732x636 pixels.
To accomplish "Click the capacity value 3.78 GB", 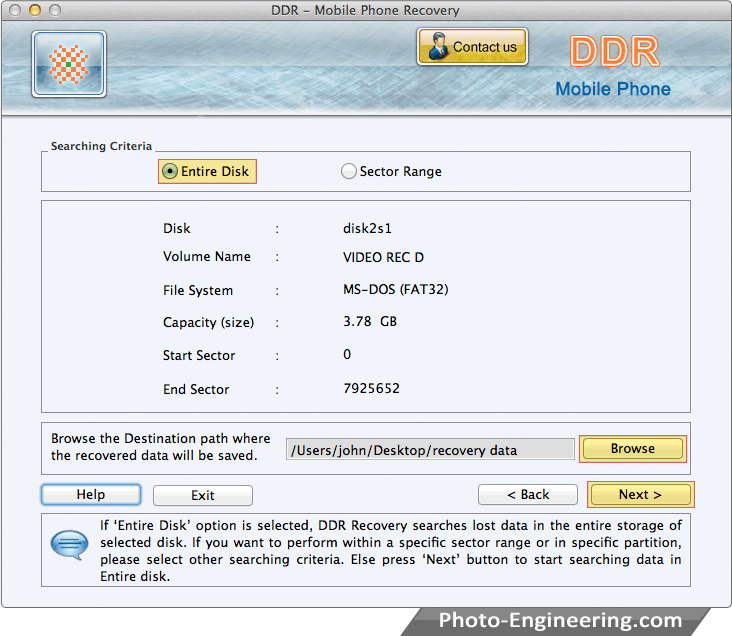I will point(370,322).
